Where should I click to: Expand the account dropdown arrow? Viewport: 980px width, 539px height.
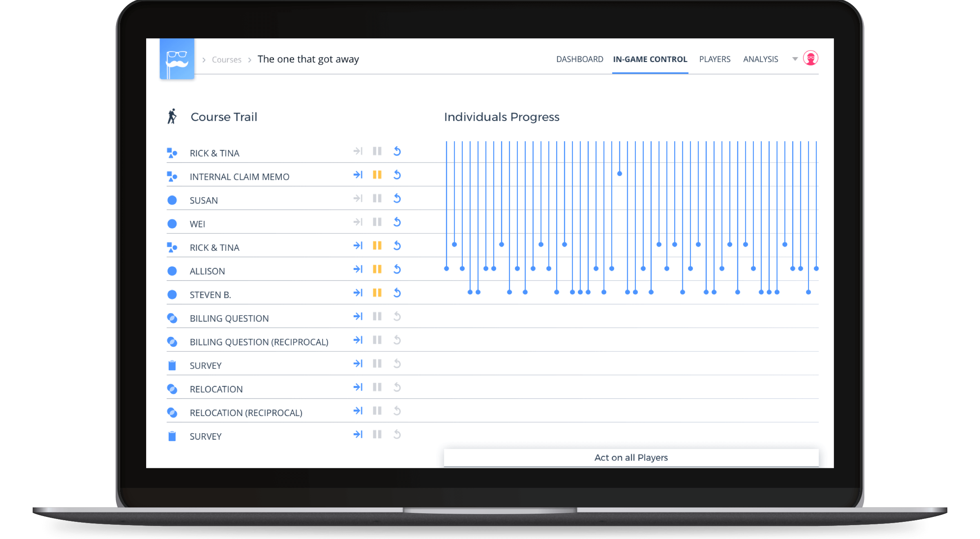(795, 59)
